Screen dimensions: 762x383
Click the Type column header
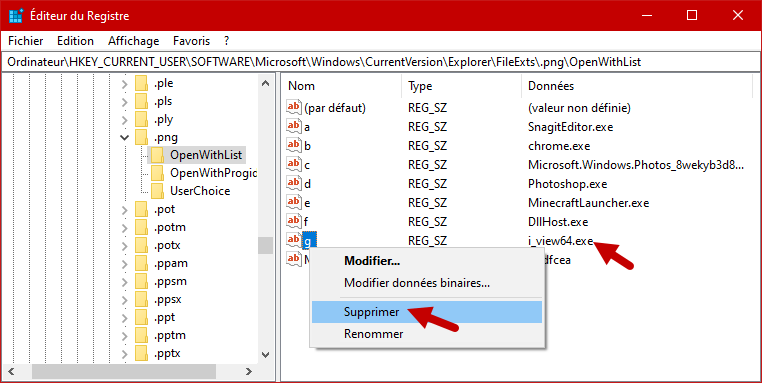462,86
